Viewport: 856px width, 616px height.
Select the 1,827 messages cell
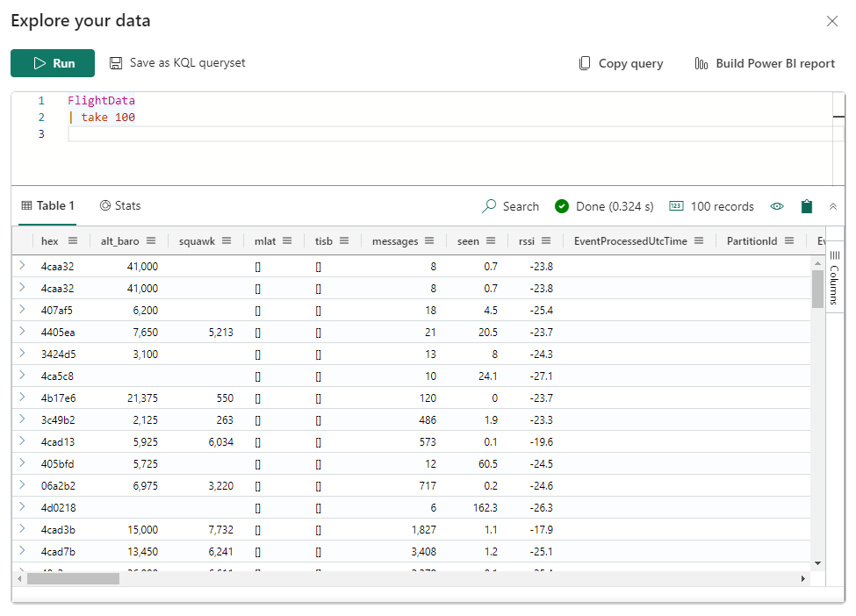click(x=424, y=530)
